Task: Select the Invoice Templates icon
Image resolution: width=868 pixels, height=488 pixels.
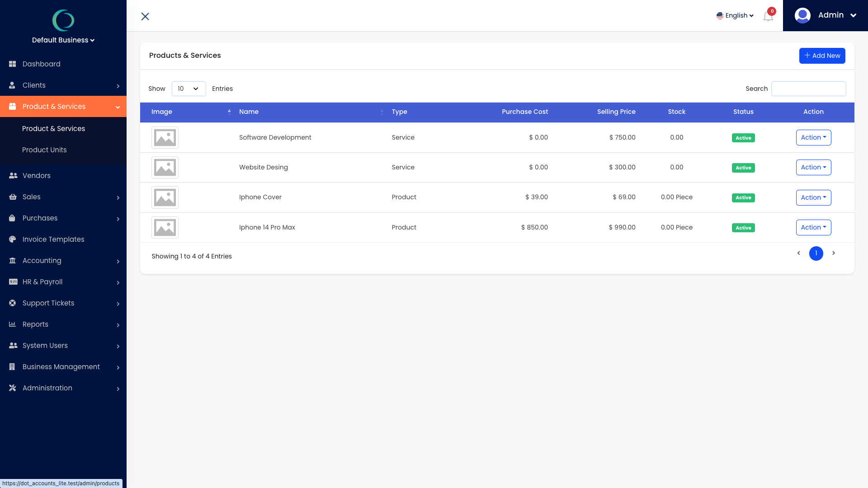Action: click(13, 239)
